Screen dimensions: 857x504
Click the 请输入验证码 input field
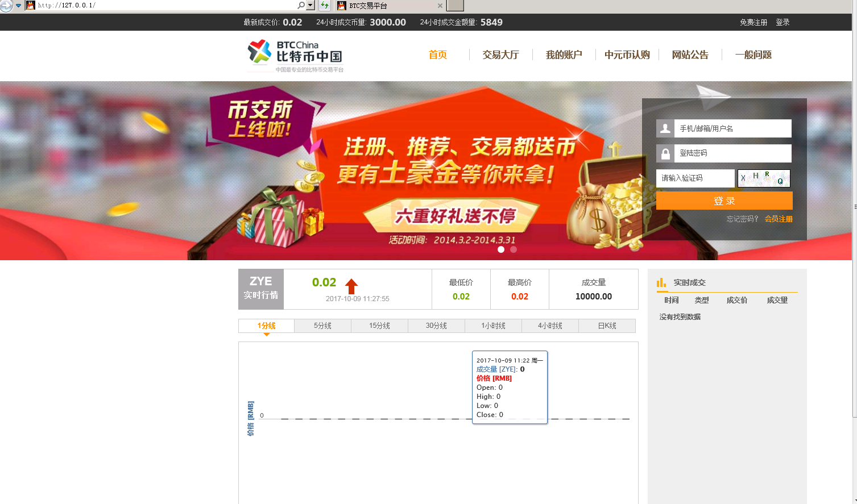(695, 178)
